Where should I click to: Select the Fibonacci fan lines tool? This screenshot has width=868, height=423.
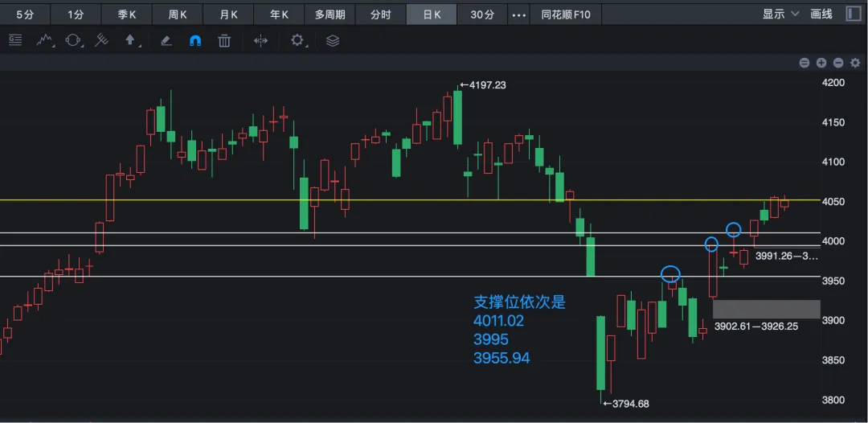[x=101, y=40]
